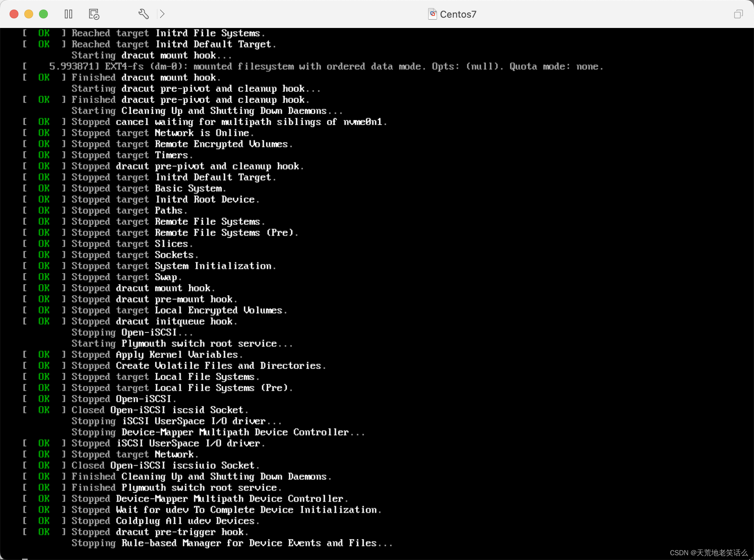Click the CSDN watermark text
The height and width of the screenshot is (560, 754).
pos(708,553)
